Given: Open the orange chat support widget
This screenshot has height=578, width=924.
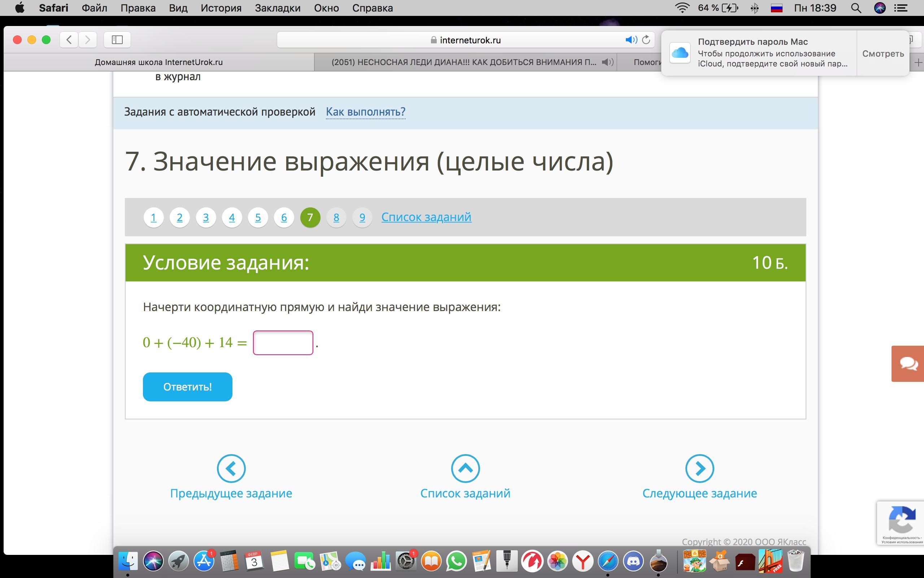Looking at the screenshot, I should coord(908,363).
